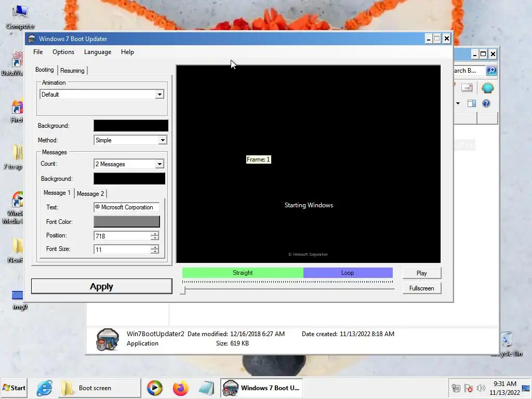This screenshot has width=532, height=399.
Task: Click the network tray icon
Action: coord(456,388)
